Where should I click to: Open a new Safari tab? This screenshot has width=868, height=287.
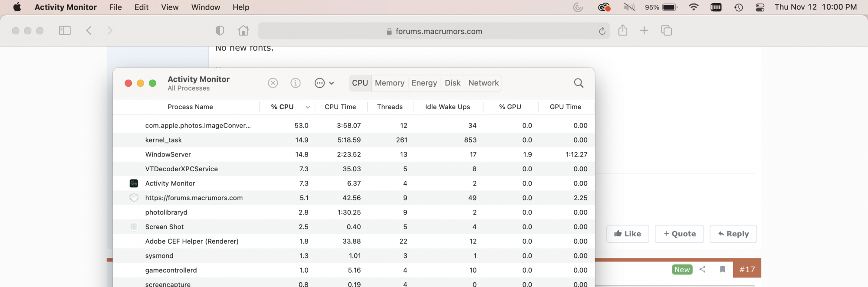click(644, 30)
